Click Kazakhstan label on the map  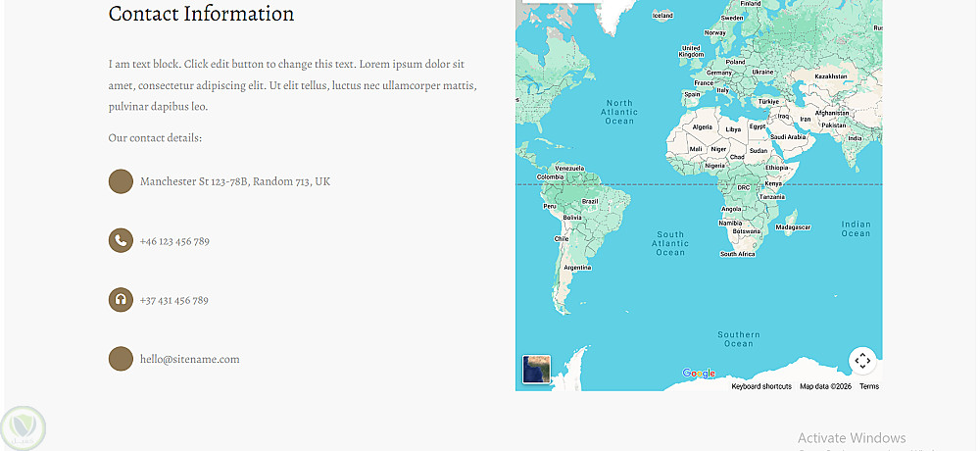831,76
